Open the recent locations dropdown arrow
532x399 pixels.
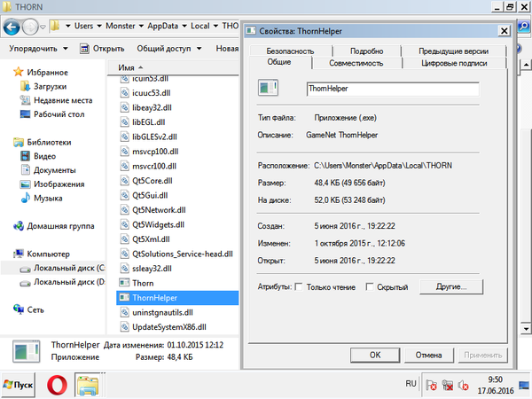(x=43, y=27)
